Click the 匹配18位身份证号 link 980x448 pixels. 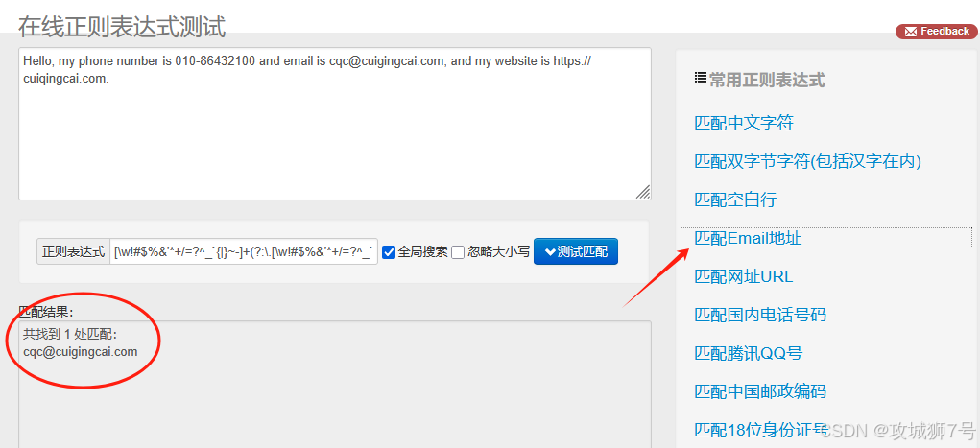pyautogui.click(x=761, y=430)
